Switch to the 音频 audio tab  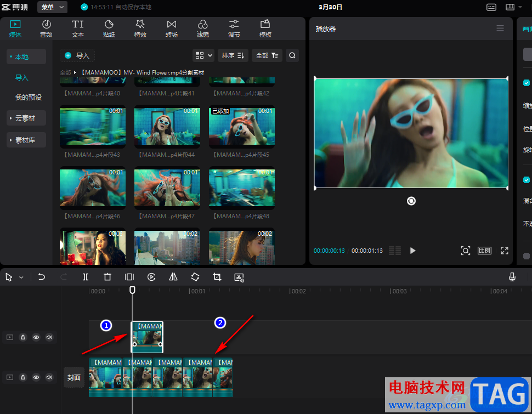[x=46, y=29]
